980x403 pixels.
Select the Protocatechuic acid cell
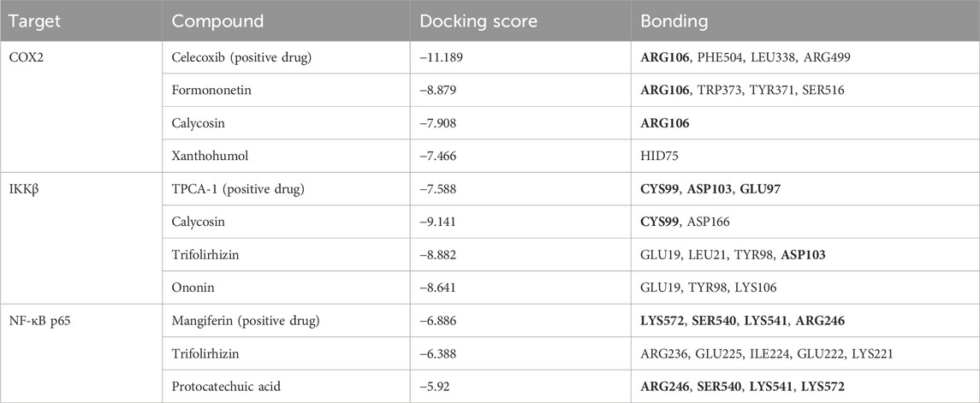point(226,388)
